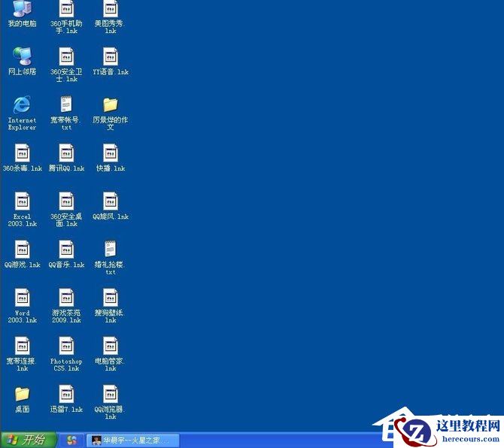Image resolution: width=504 pixels, height=448 pixels.
Task: Switch to the 华晨宇--火星之家 taskbar window
Action: [133, 440]
